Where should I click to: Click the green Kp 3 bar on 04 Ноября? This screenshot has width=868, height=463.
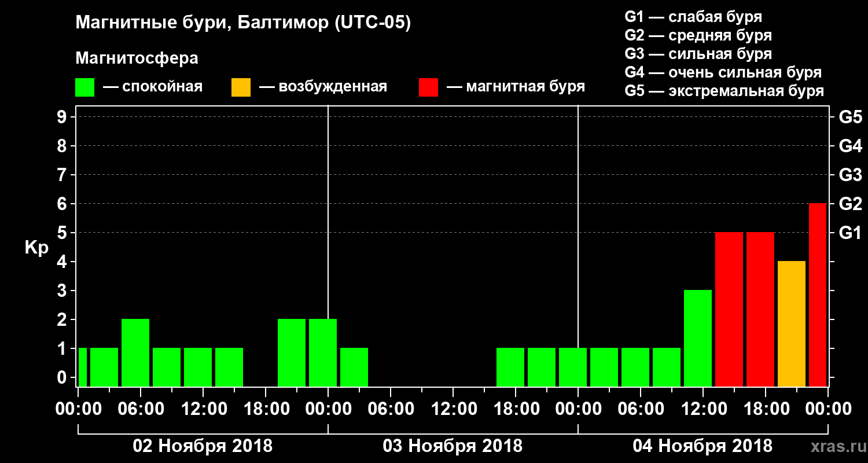coord(698,338)
